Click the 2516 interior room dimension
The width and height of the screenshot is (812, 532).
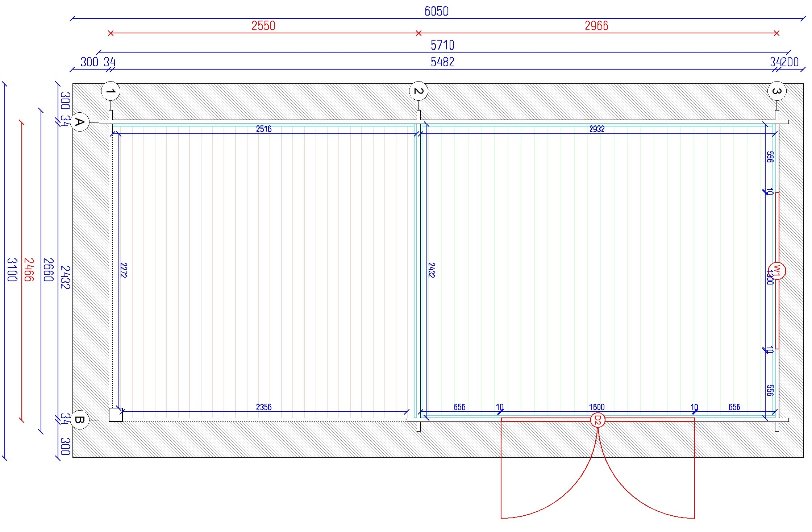tap(263, 129)
